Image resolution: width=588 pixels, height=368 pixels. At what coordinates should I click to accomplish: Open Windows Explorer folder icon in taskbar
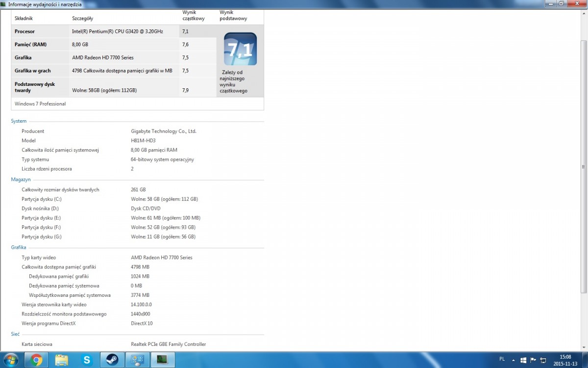62,360
